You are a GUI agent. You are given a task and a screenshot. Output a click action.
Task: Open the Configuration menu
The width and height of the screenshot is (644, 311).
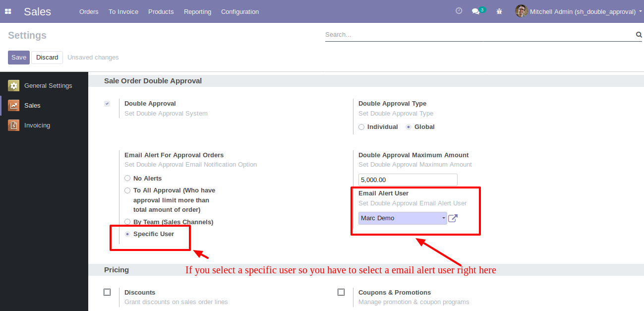click(x=239, y=11)
